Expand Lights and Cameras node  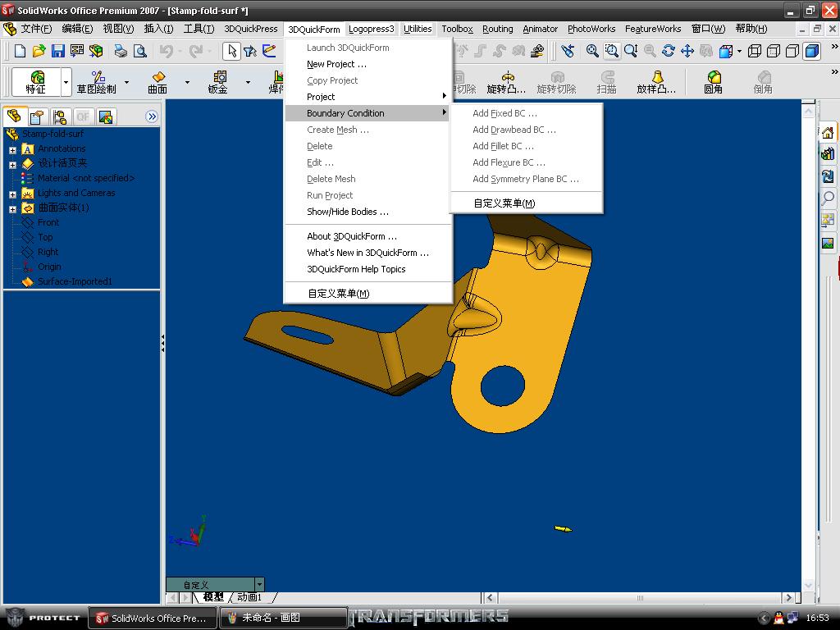coord(13,194)
